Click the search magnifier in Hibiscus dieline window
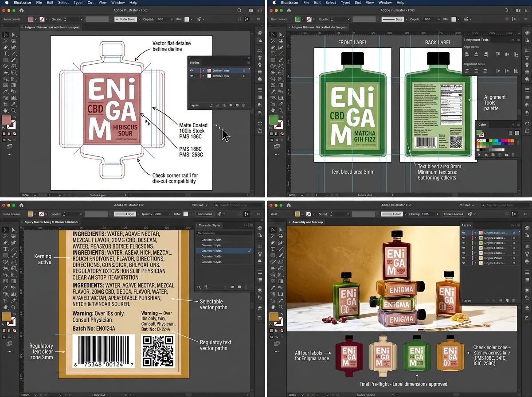 [x=239, y=10]
